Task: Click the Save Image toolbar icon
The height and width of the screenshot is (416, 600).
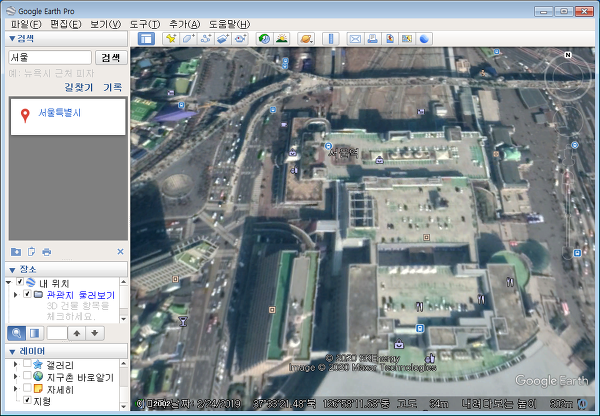Action: coord(390,39)
